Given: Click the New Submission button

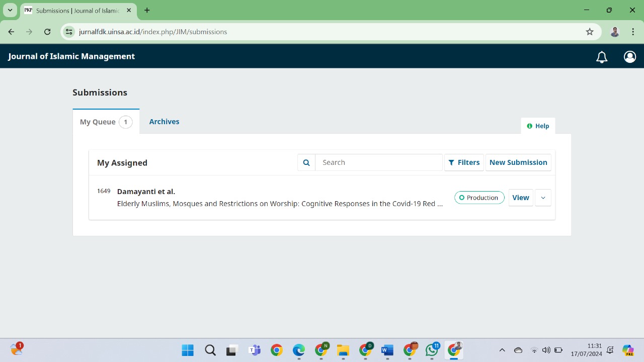Looking at the screenshot, I should pos(518,162).
